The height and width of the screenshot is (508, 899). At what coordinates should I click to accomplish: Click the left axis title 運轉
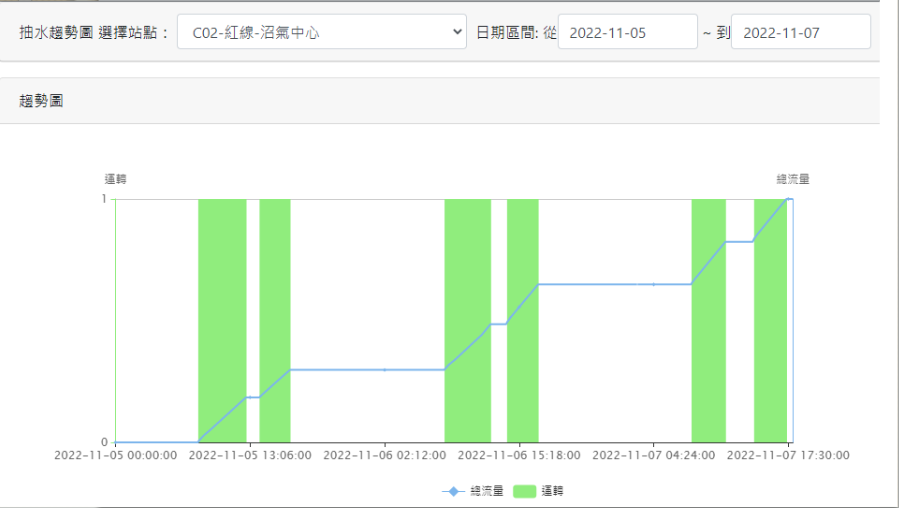115,179
